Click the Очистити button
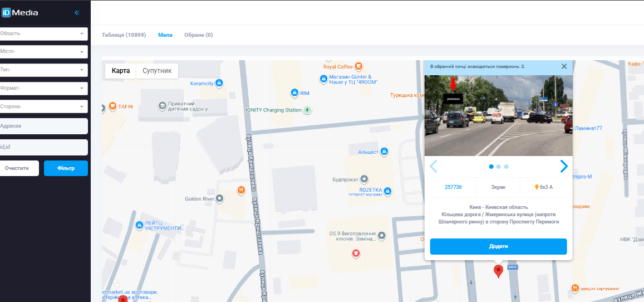This screenshot has height=302, width=644. click(19, 168)
